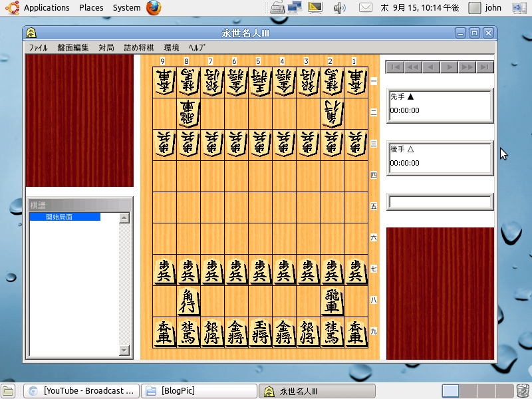Image resolution: width=532 pixels, height=399 pixels.
Task: Open the 環境 menu
Action: coord(172,47)
